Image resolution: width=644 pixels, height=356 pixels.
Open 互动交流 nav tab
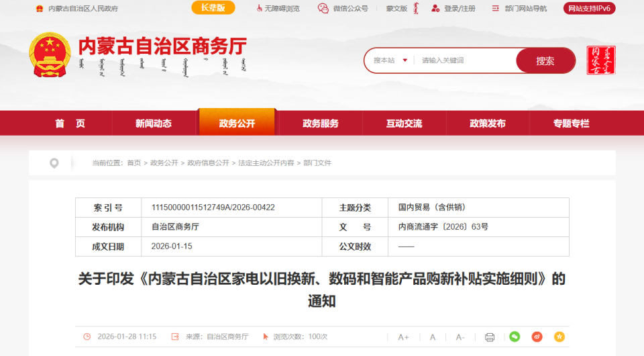click(x=404, y=124)
